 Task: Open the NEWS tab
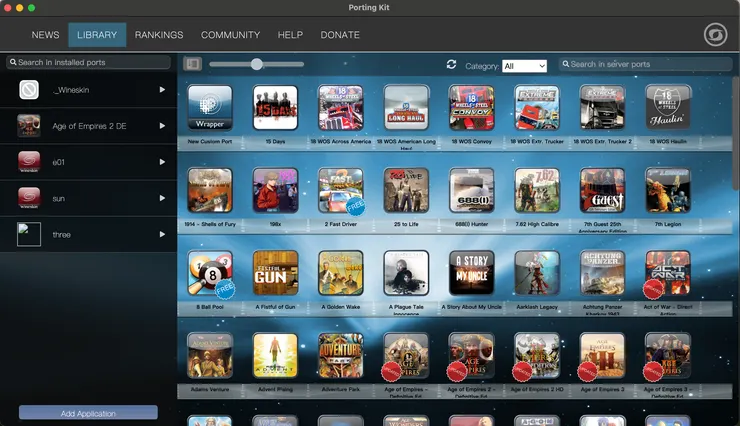45,35
